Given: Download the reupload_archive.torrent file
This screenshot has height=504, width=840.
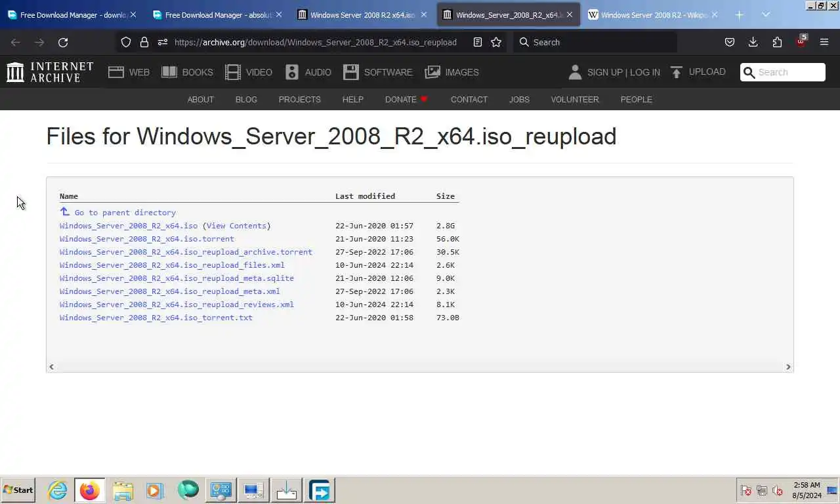Looking at the screenshot, I should click(186, 252).
